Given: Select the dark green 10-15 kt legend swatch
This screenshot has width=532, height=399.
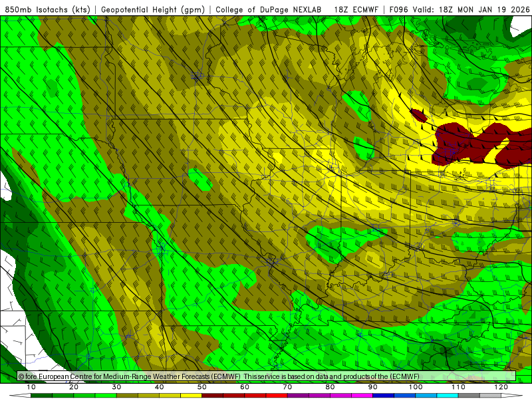Looking at the screenshot, I should (x=41, y=396).
